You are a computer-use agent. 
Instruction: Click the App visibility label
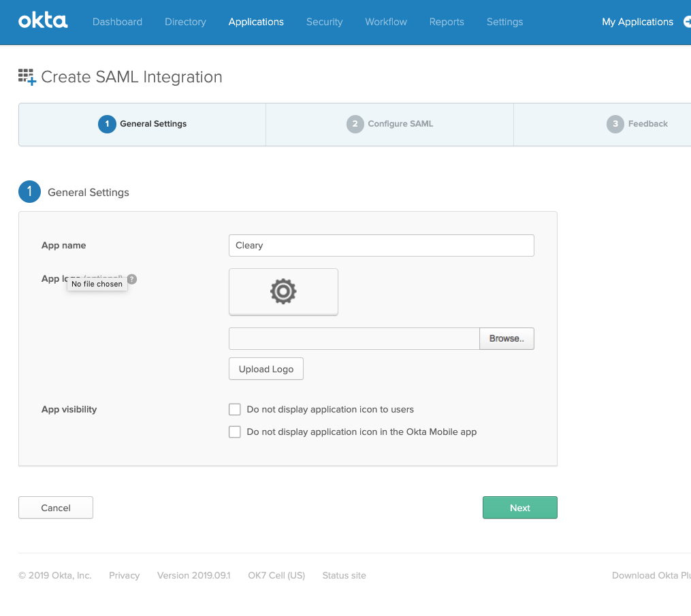click(69, 409)
